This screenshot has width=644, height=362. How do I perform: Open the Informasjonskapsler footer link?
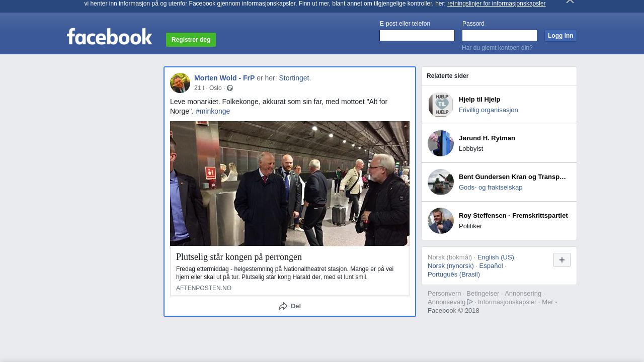point(507,302)
